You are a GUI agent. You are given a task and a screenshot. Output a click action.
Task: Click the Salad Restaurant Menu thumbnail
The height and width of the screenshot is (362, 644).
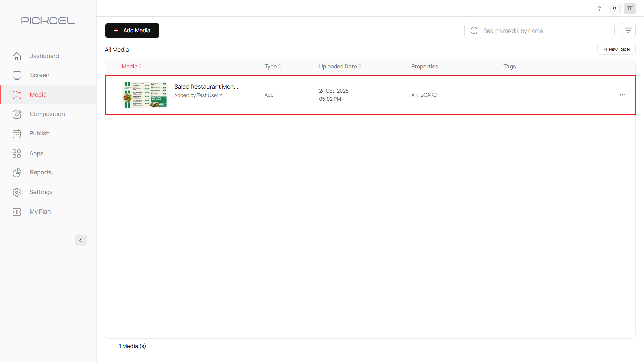coord(145,95)
